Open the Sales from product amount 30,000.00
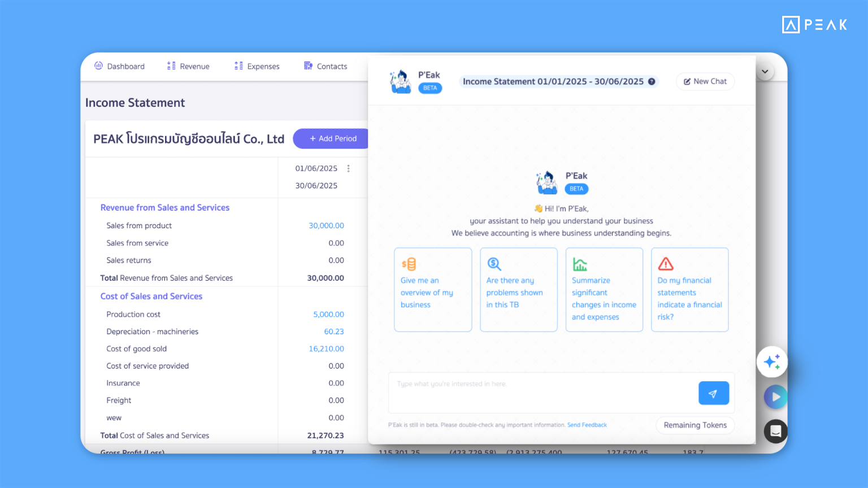868x488 pixels. [326, 225]
